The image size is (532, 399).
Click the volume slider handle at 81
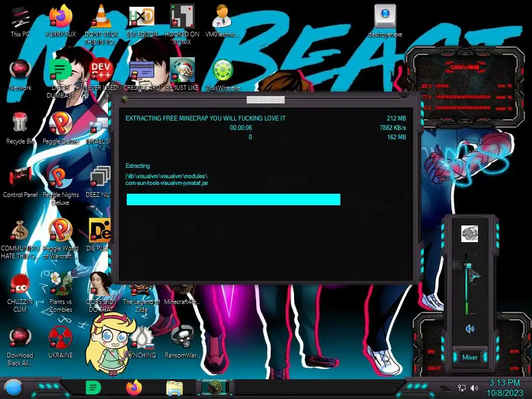point(469,265)
